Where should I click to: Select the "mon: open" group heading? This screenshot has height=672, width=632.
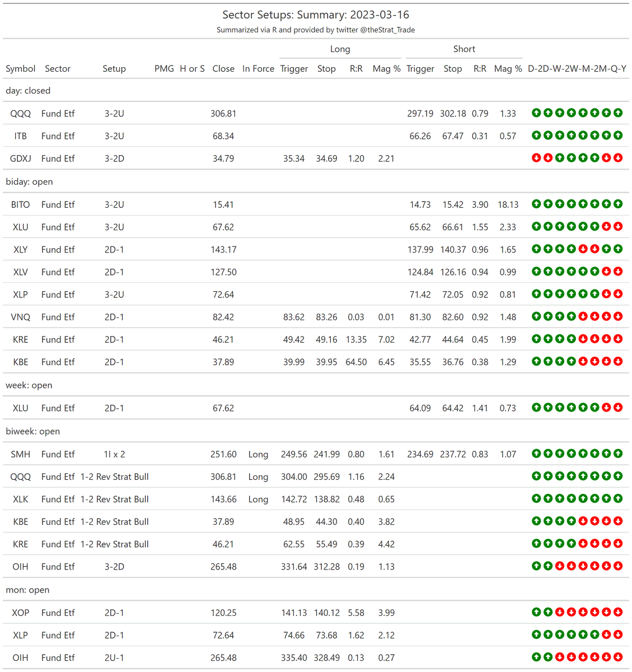[x=27, y=590]
